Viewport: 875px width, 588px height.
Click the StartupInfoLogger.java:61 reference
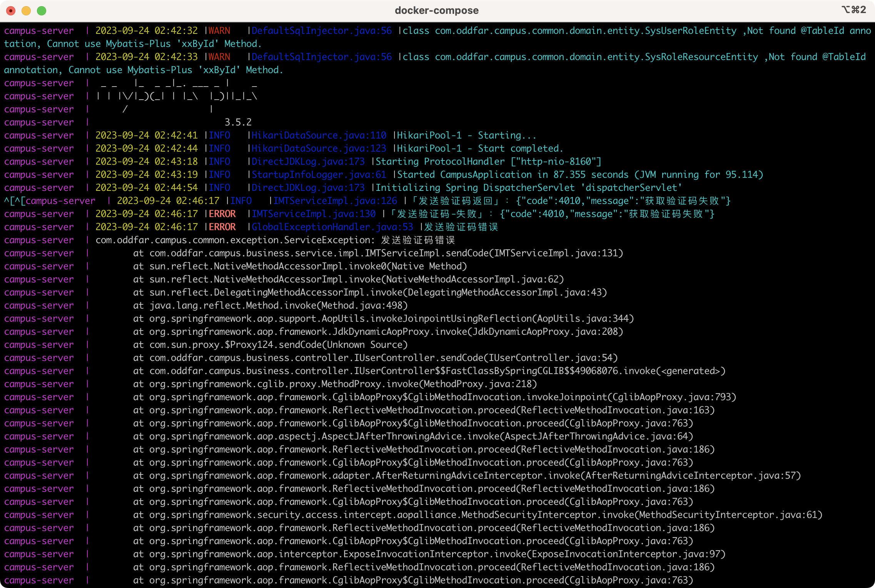[x=318, y=174]
